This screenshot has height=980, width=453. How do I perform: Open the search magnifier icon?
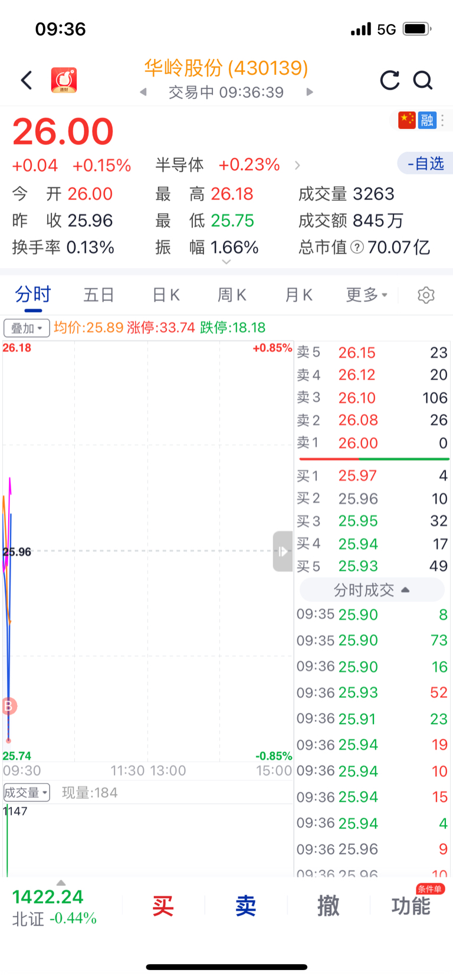pyautogui.click(x=423, y=80)
